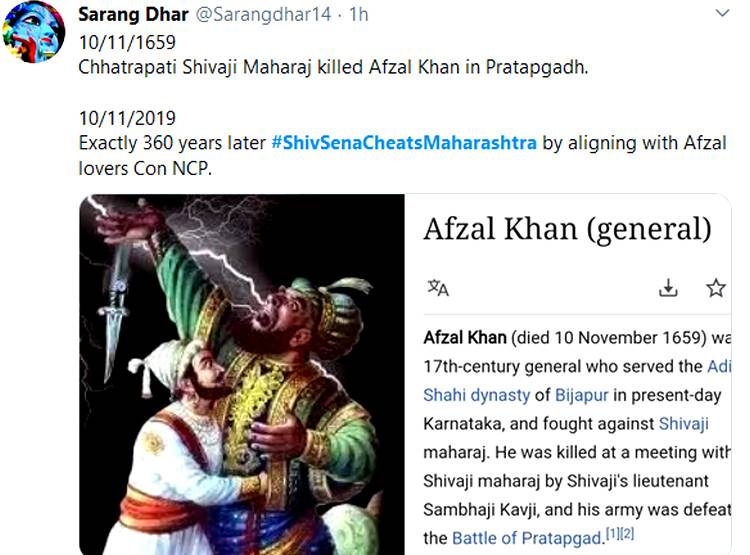Click the bold Afzal Khan article text
750x555 pixels.
tap(464, 338)
